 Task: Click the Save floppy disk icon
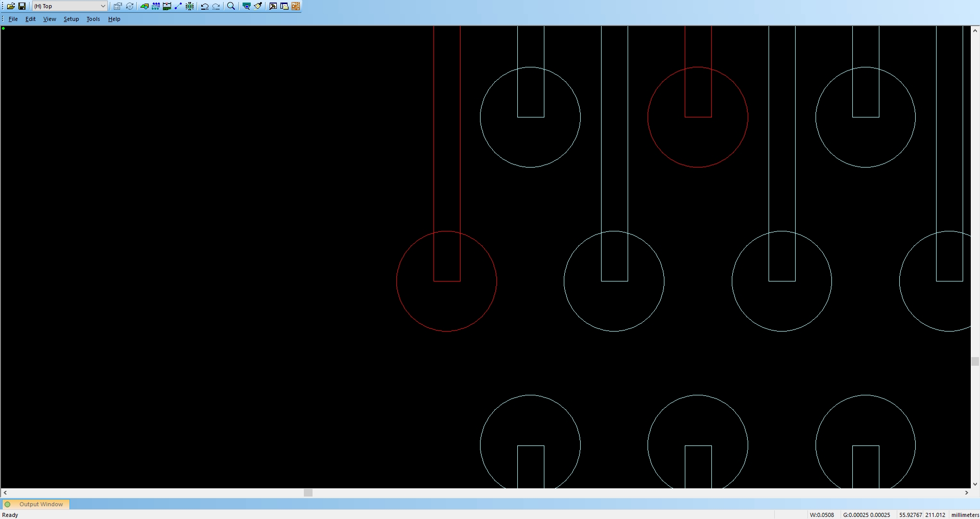coord(22,6)
